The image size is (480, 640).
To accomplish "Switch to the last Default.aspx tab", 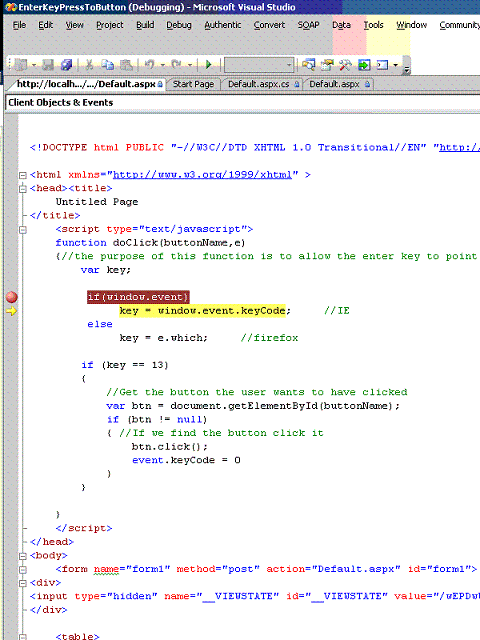I will [338, 84].
